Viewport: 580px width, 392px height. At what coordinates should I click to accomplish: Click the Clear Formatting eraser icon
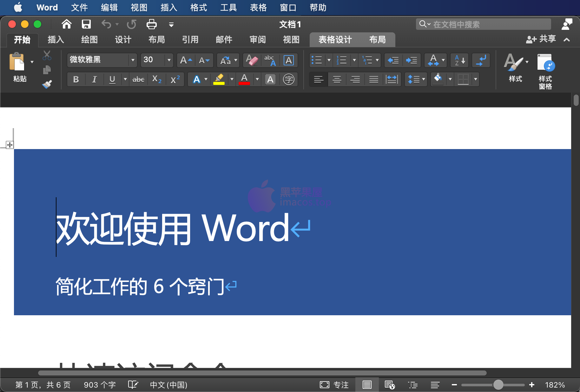click(252, 60)
